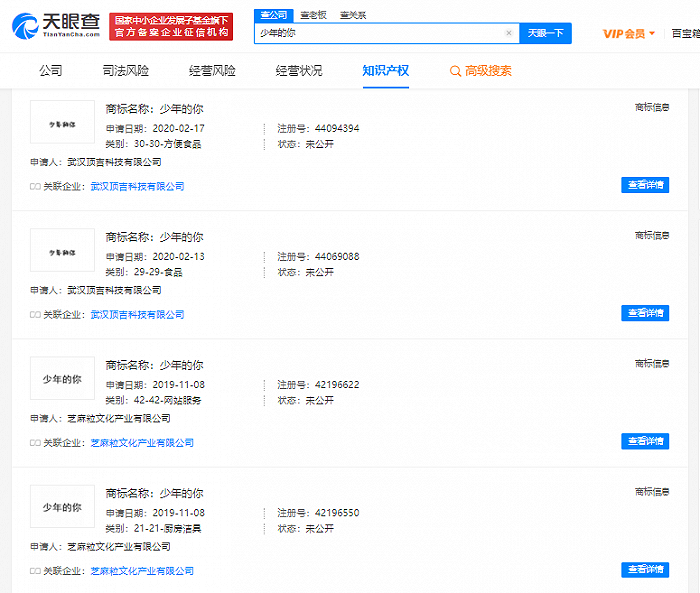Screen dimensions: 700x593
Task: Click registration number 44069088
Action: point(337,257)
